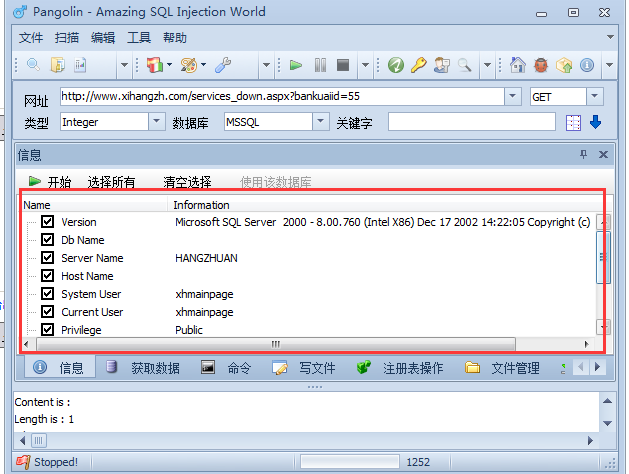Click in the 关键字 keyword input field
The width and height of the screenshot is (629, 474).
471,122
